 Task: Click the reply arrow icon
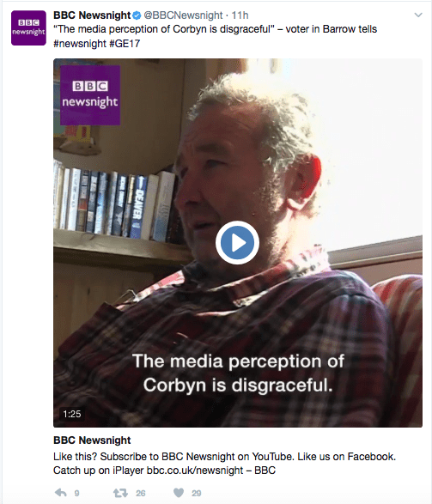coord(61,493)
